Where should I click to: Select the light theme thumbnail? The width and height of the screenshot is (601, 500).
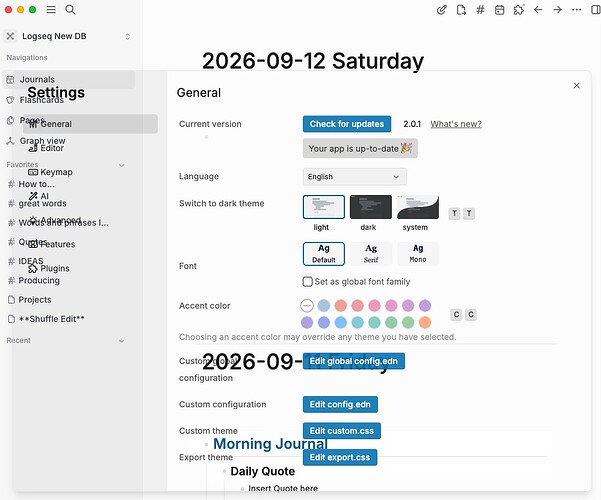pos(323,207)
